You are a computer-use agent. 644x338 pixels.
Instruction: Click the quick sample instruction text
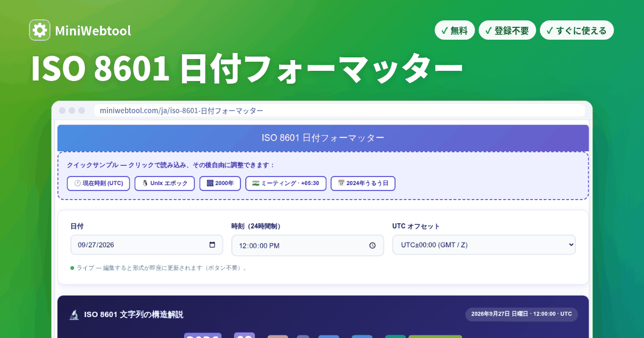(x=171, y=165)
